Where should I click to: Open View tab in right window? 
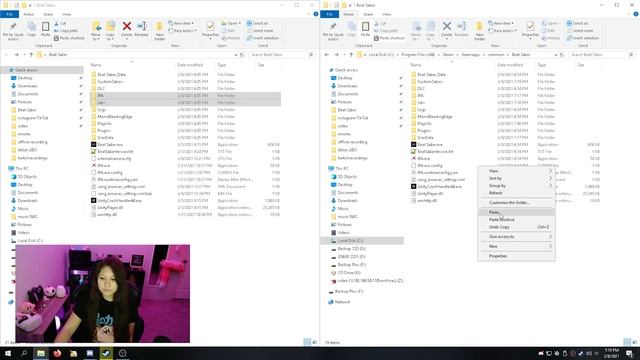tap(387, 14)
